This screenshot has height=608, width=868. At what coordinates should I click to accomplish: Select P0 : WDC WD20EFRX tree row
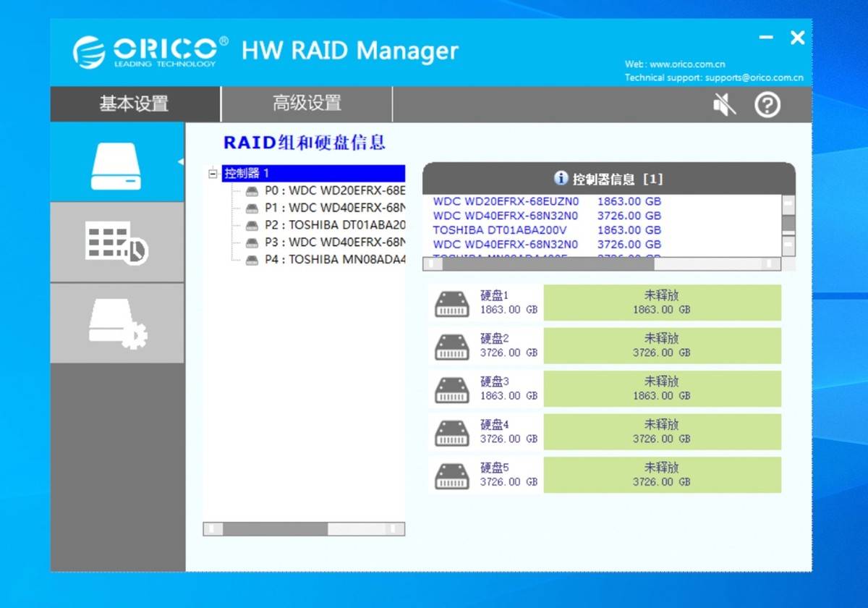click(x=335, y=191)
